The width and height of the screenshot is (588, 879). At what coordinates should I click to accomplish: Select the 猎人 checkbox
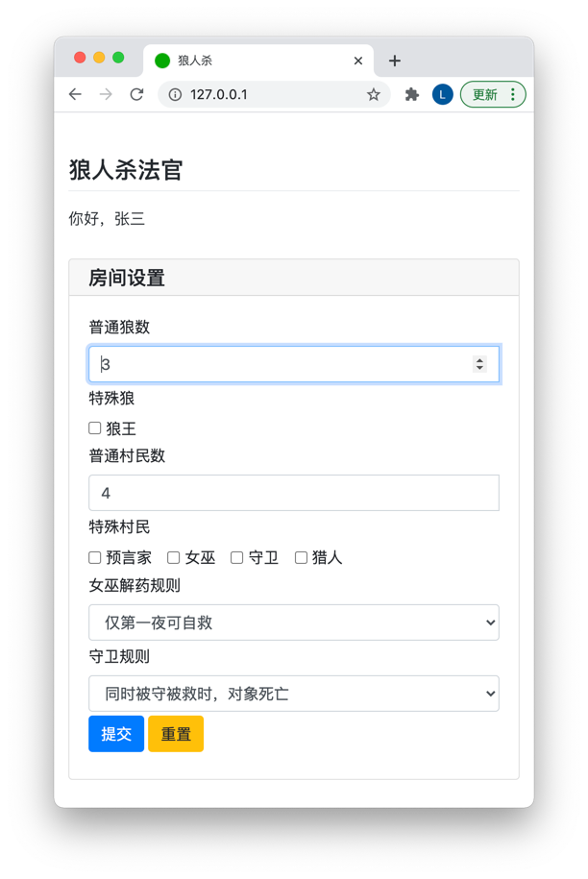click(301, 557)
